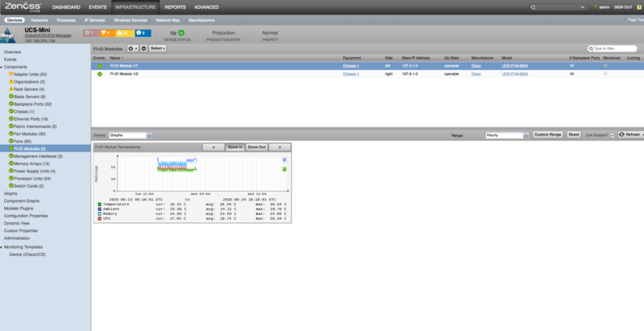This screenshot has width=644, height=331.
Task: Click the green check beside Blade Servers
Action: coord(11,97)
